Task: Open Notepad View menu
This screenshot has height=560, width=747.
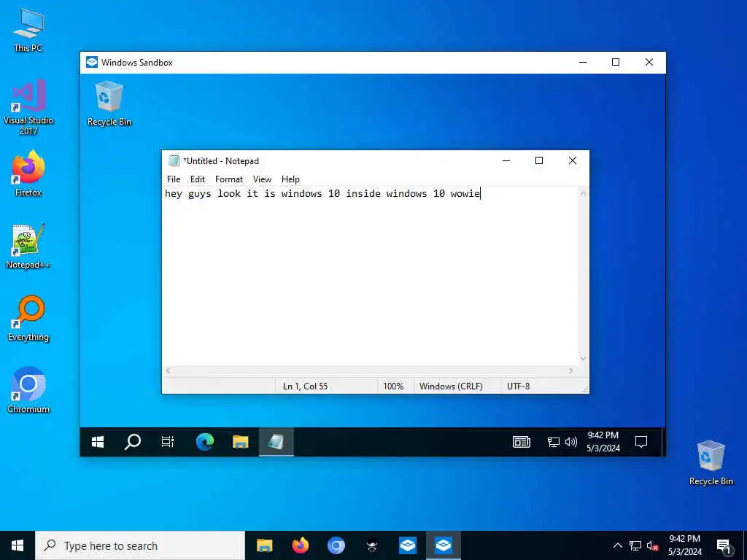Action: pos(262,179)
